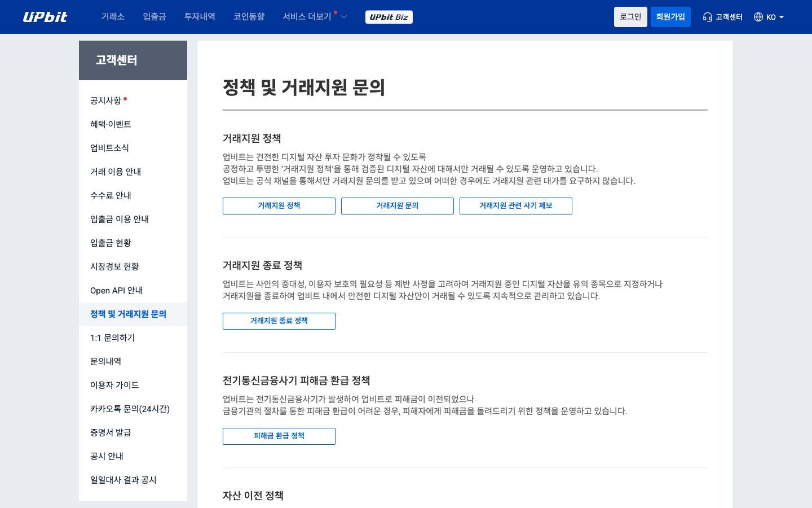Open 입출금 이용 안내 sidebar item
812x508 pixels.
pyautogui.click(x=133, y=219)
